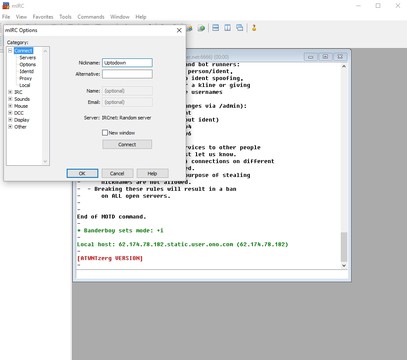The height and width of the screenshot is (360, 407).
Task: Click the tile windows vertically toolbar icon
Action: [227, 28]
